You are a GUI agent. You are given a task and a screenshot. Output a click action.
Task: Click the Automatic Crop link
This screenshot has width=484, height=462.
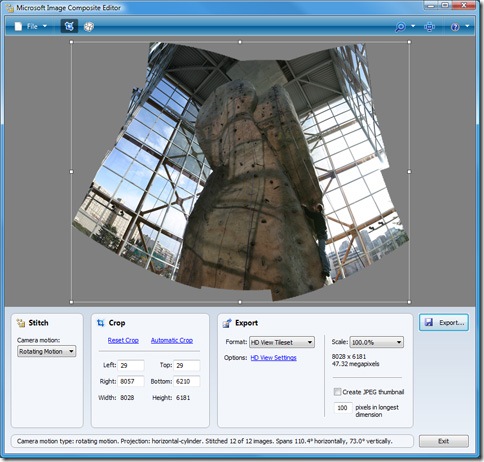pos(172,340)
